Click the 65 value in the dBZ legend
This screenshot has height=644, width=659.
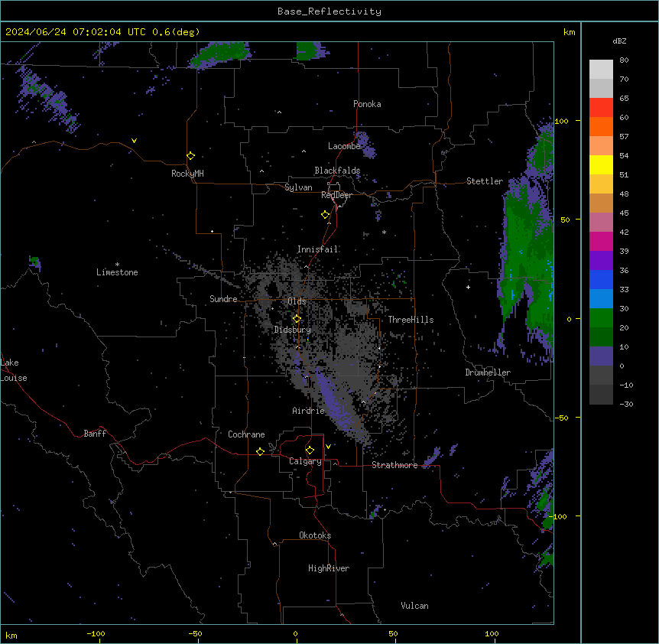[x=624, y=98]
